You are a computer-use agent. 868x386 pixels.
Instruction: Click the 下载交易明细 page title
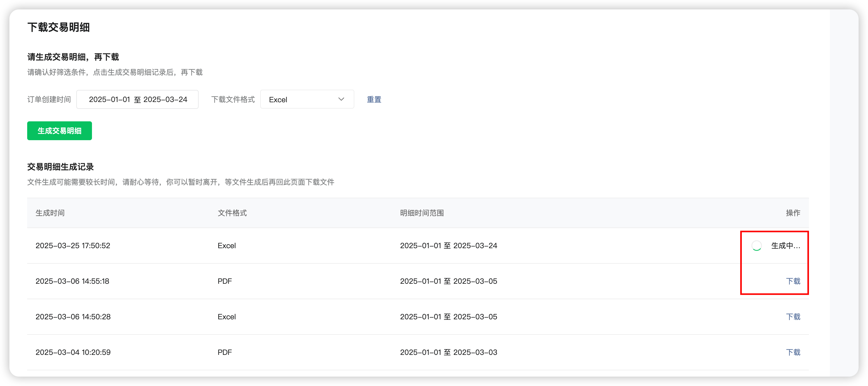(58, 27)
